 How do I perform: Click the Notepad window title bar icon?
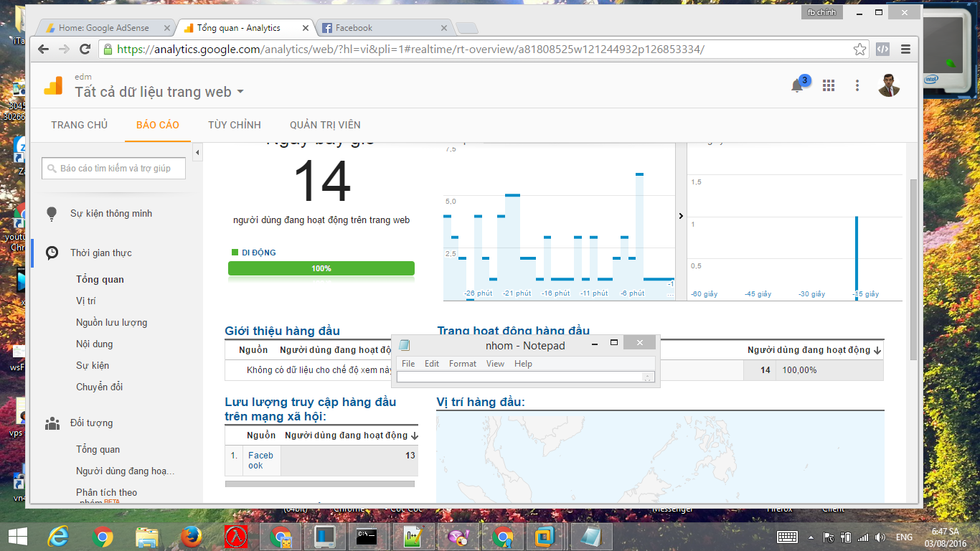pos(404,345)
